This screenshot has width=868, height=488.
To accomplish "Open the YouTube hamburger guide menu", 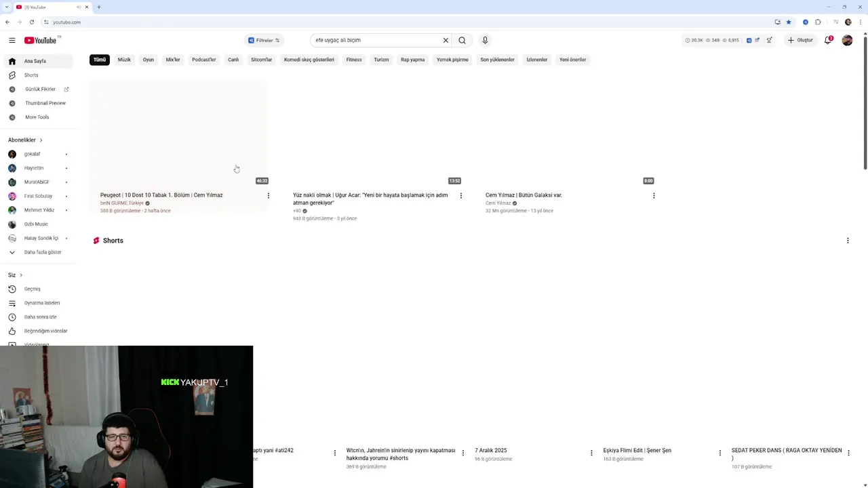I will click(12, 40).
